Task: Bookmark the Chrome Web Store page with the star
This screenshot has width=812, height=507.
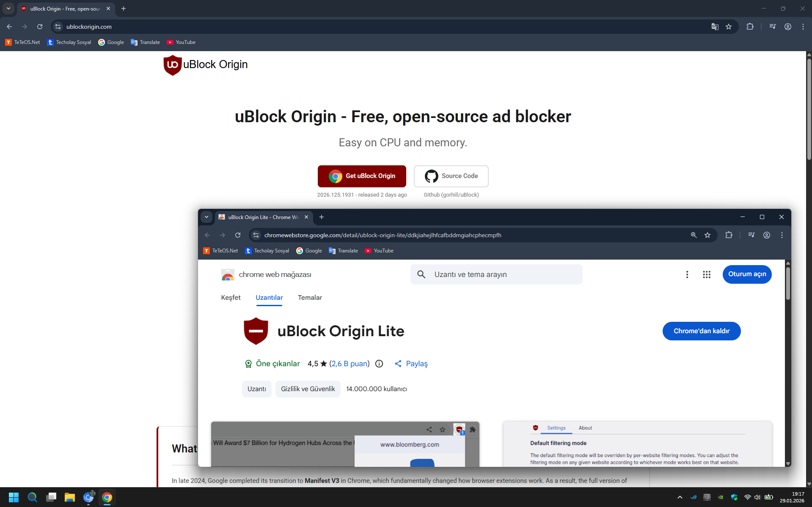Action: click(x=707, y=235)
